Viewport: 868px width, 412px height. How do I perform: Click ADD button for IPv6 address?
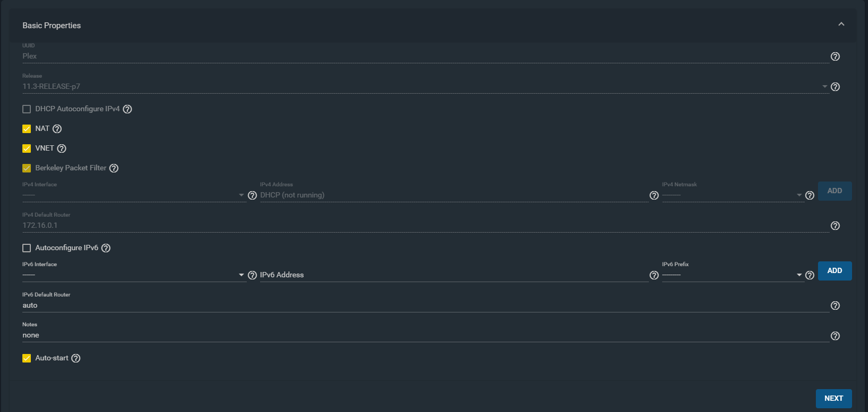click(x=834, y=271)
